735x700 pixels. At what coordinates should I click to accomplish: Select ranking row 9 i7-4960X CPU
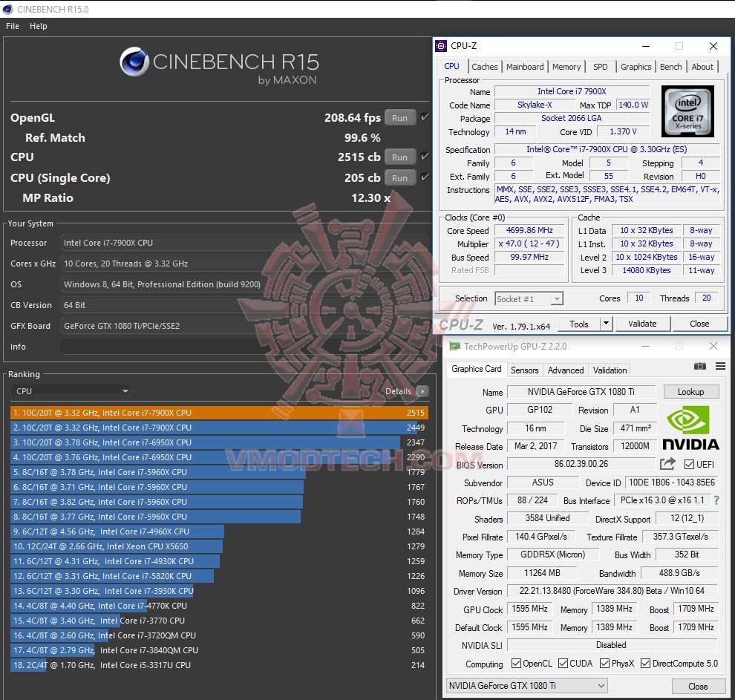pos(219,531)
